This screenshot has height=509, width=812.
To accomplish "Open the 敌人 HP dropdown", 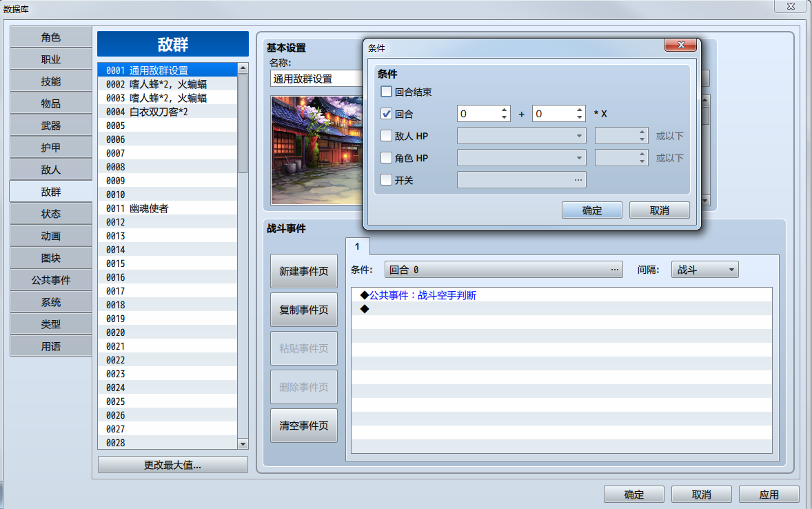I will click(x=522, y=136).
